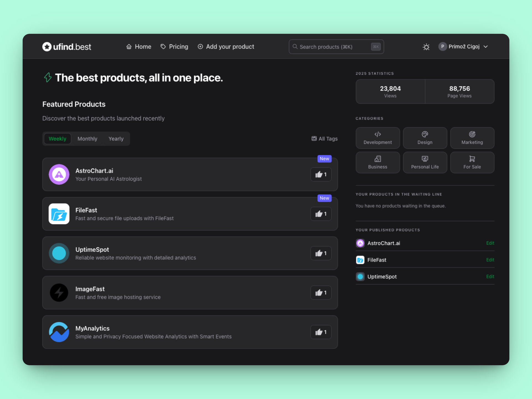Select the Business category icon
The width and height of the screenshot is (532, 399).
click(378, 159)
